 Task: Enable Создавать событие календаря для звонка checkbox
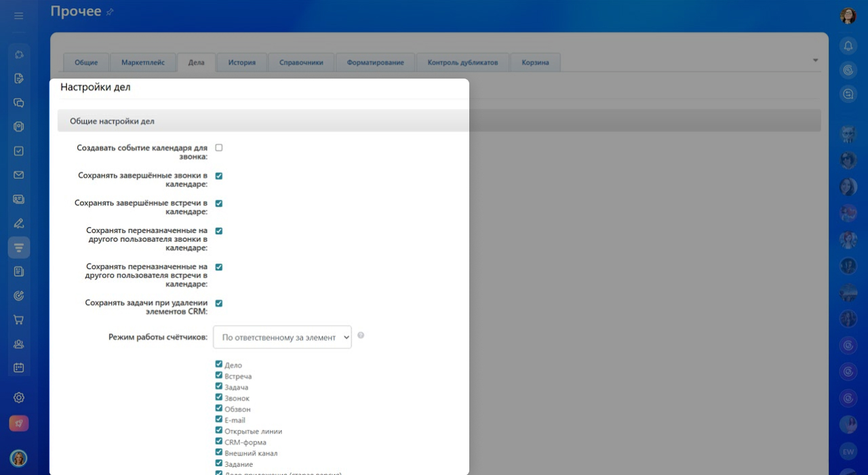(x=219, y=148)
